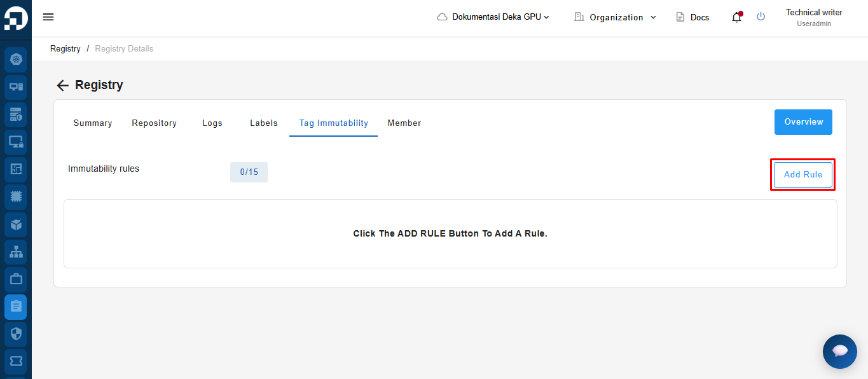The width and height of the screenshot is (868, 379).
Task: Go to Registry breadcrumb link
Action: [x=65, y=49]
